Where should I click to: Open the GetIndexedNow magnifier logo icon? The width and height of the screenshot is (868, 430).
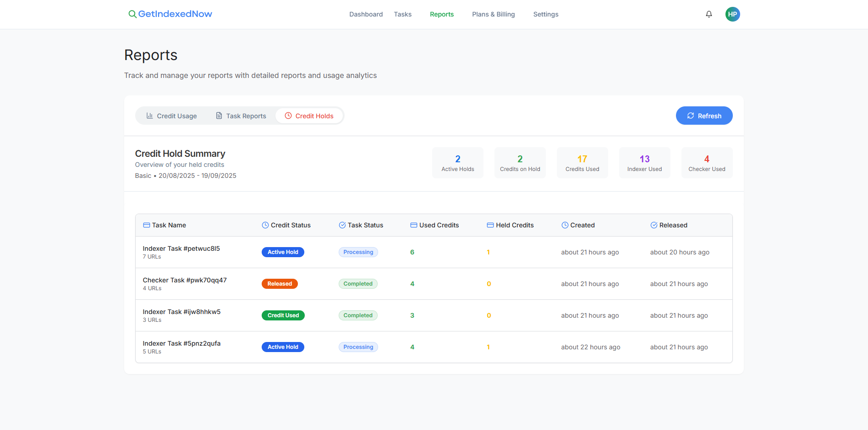pos(132,14)
